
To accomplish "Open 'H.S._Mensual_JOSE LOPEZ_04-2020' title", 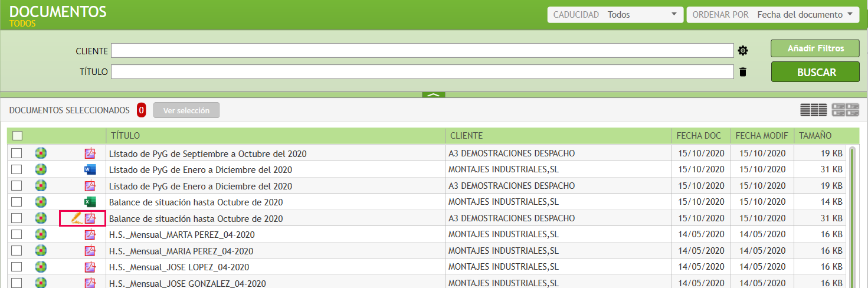I will (x=179, y=267).
